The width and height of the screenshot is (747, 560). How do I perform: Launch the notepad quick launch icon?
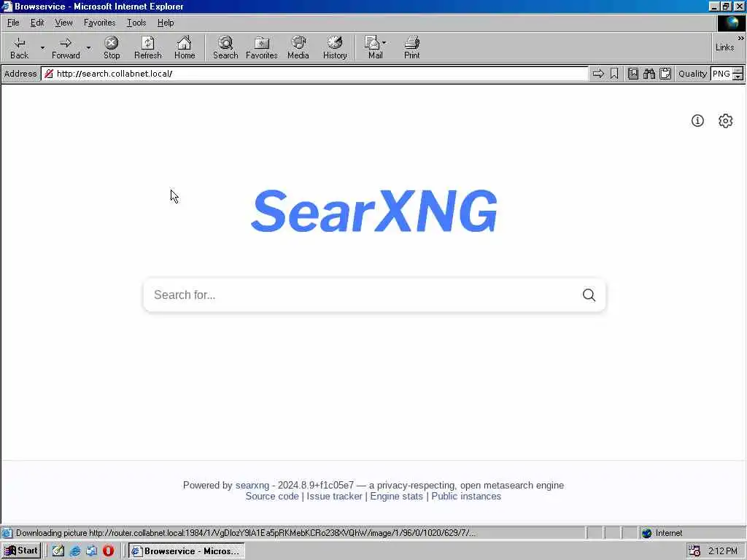pyautogui.click(x=58, y=551)
